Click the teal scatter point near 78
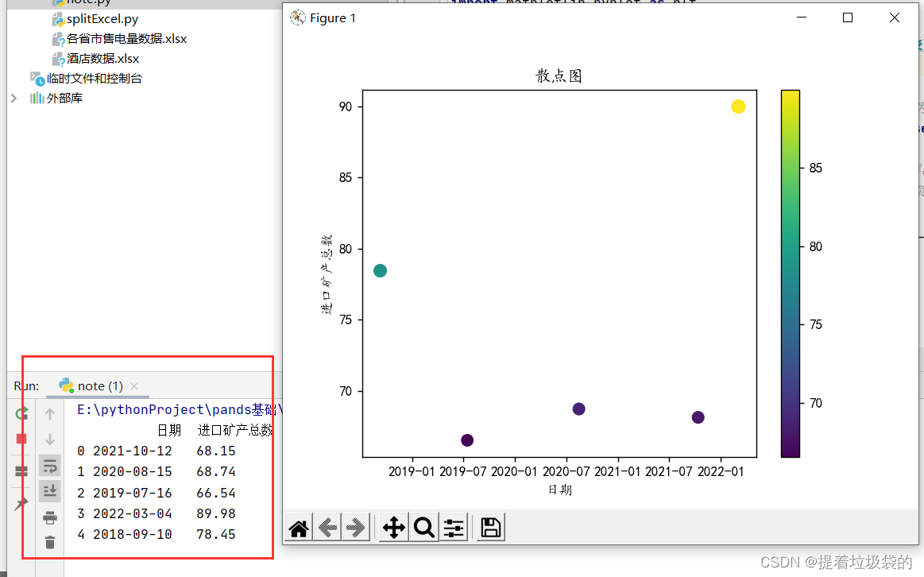Viewport: 924px width, 577px height. tap(380, 270)
